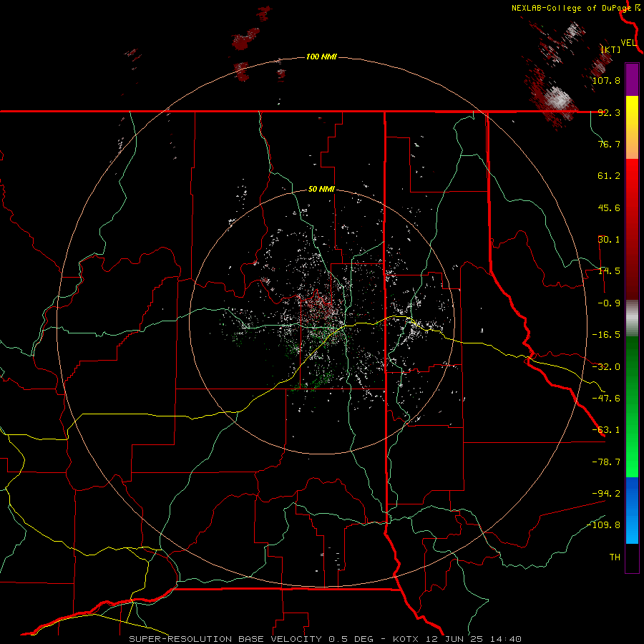
Task: Click the TH legend label
Action: click(615, 557)
